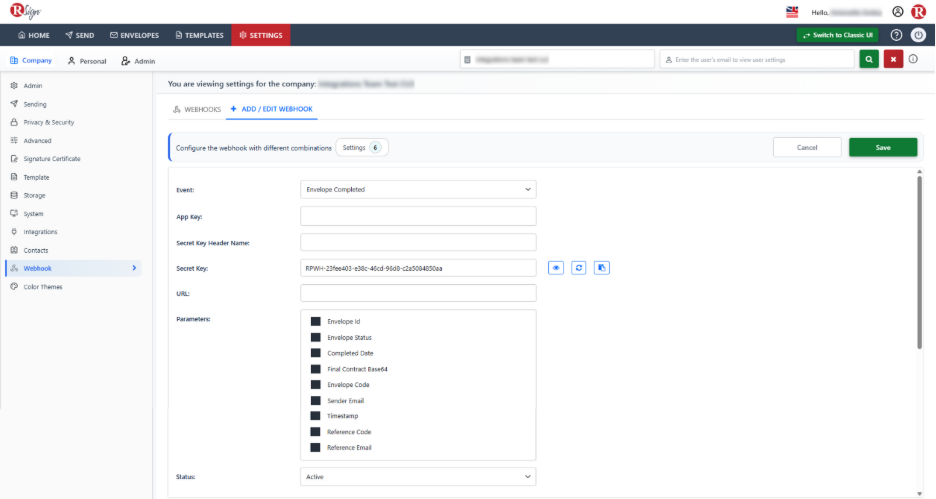Viewport: 936px width, 499px height.
Task: Focus the App Key input field
Action: point(418,216)
